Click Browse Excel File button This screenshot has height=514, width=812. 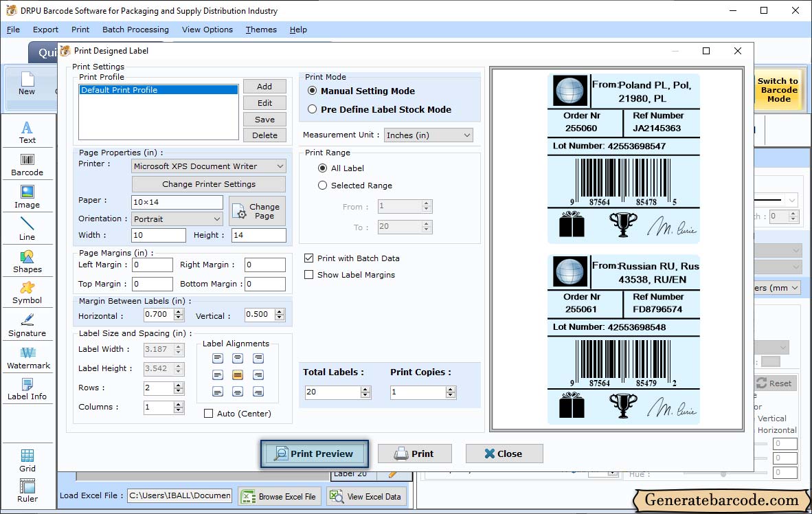[280, 496]
